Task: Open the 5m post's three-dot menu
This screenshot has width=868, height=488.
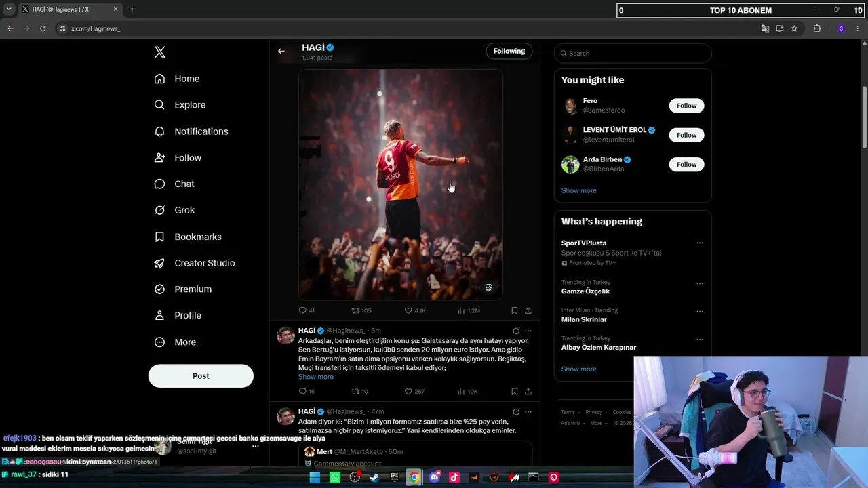Action: (528, 331)
